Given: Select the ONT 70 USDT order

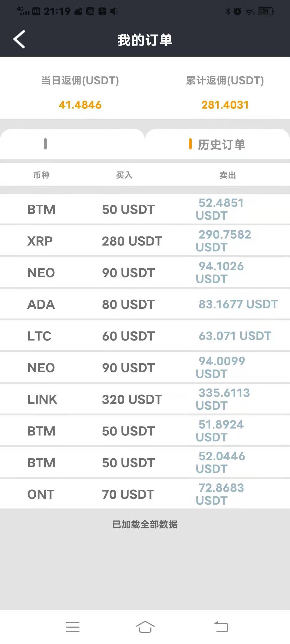Looking at the screenshot, I should pyautogui.click(x=145, y=494).
